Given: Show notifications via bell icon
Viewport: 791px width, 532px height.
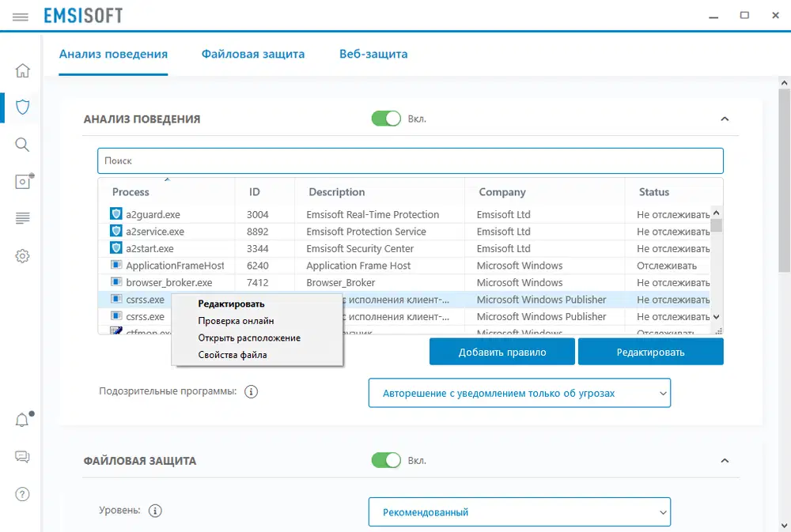Looking at the screenshot, I should click(22, 420).
